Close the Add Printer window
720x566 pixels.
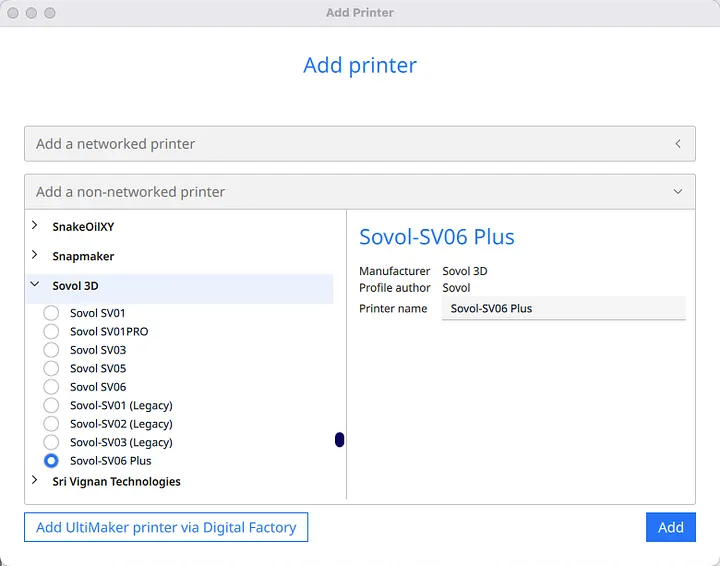click(x=13, y=13)
